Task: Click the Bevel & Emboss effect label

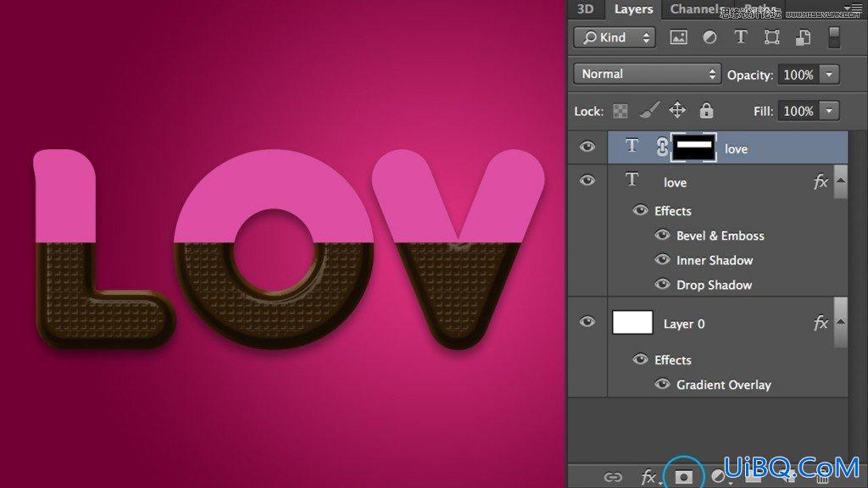Action: coord(721,236)
